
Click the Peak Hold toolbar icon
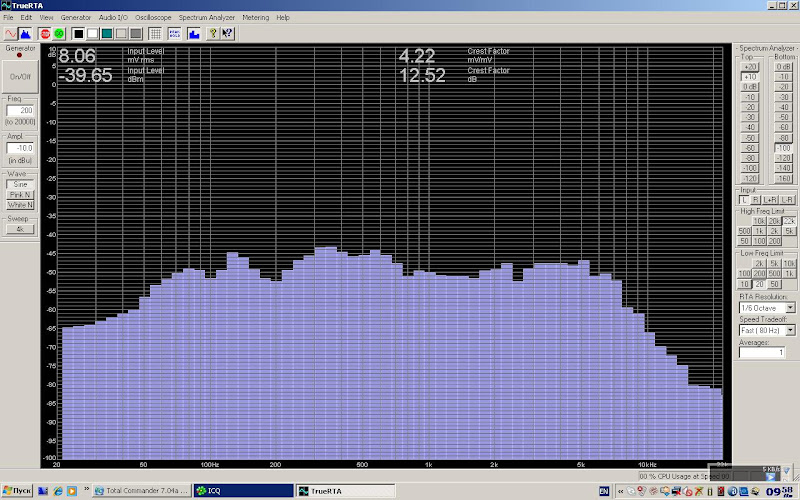(x=174, y=33)
